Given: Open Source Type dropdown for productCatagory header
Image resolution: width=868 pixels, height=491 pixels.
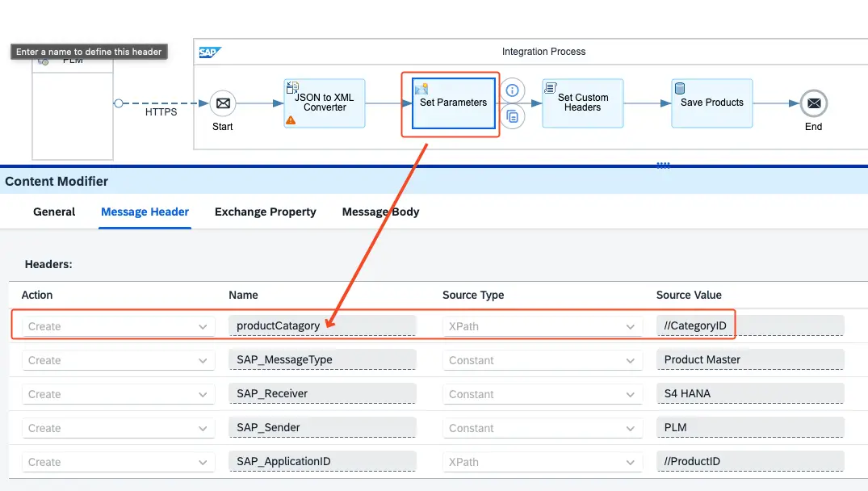Looking at the screenshot, I should coord(630,327).
